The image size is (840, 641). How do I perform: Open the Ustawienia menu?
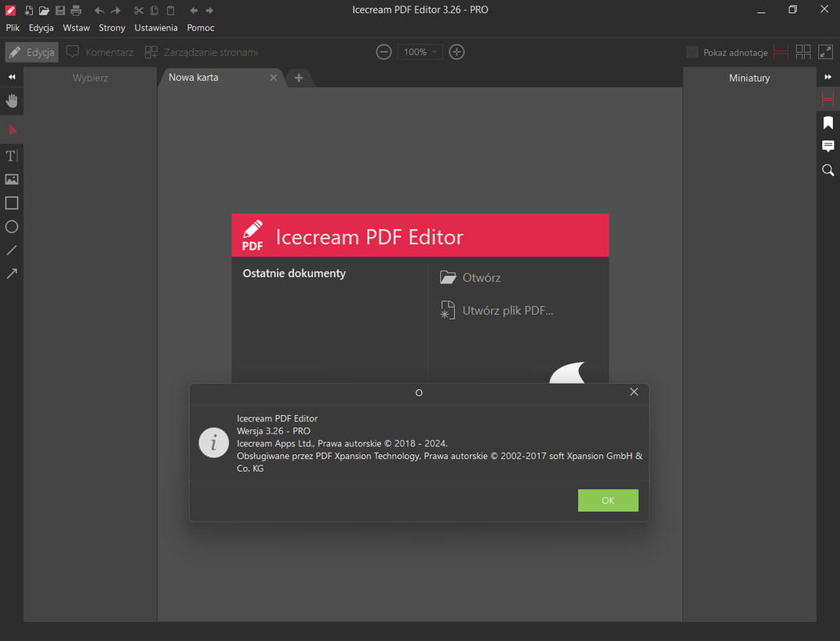(156, 28)
